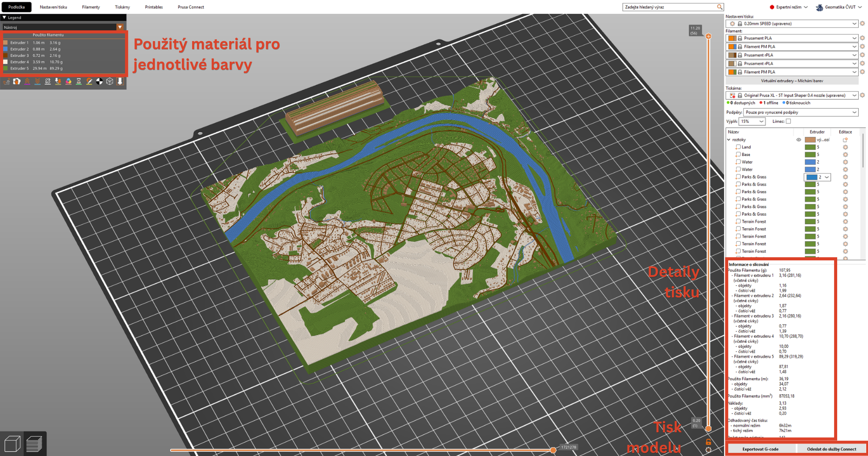The width and height of the screenshot is (868, 456).
Task: Click the bottom thumb of vertical layer slider
Action: pyautogui.click(x=709, y=429)
